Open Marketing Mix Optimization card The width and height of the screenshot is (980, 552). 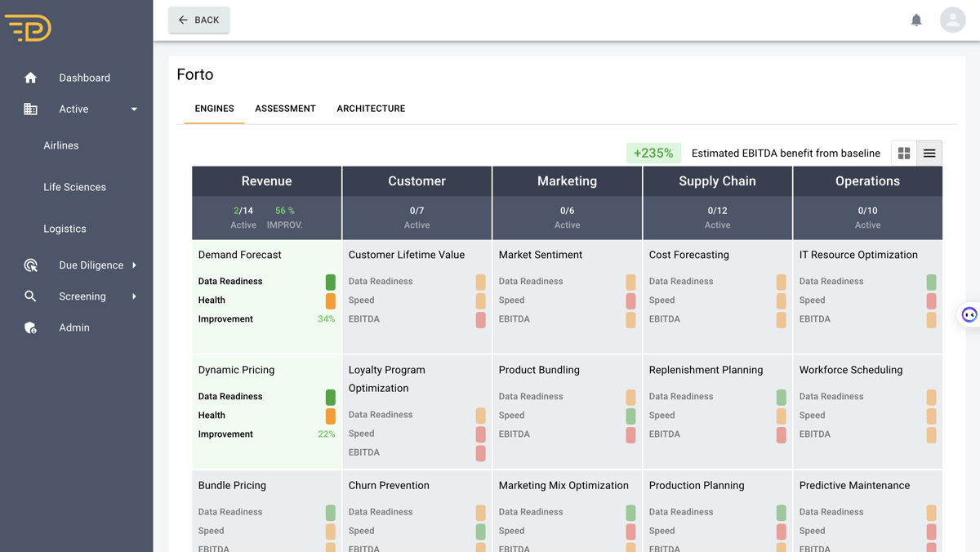pos(568,511)
